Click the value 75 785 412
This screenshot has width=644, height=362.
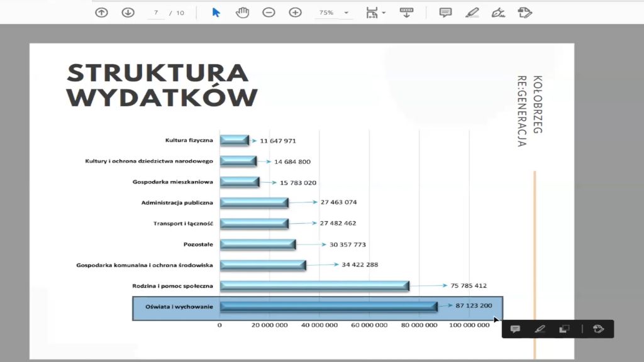point(469,286)
